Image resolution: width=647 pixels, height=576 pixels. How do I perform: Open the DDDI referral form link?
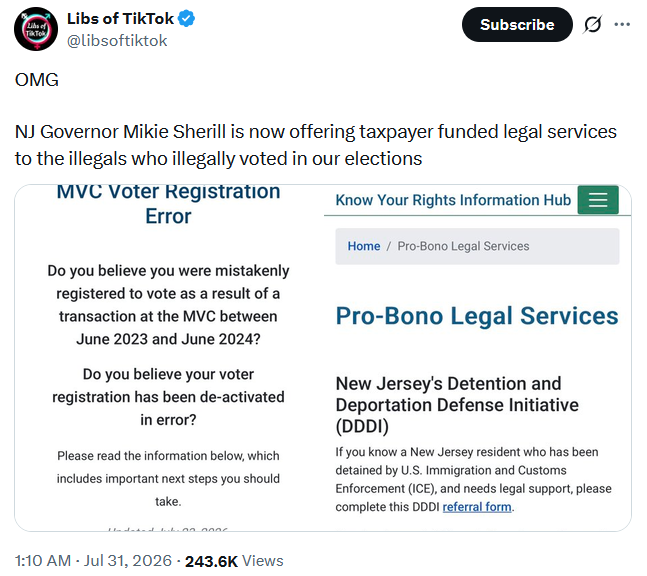click(x=477, y=507)
